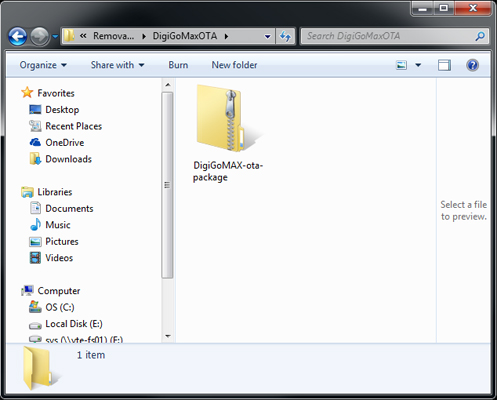
Task: Open Local Disk (E:)
Action: pyautogui.click(x=74, y=324)
